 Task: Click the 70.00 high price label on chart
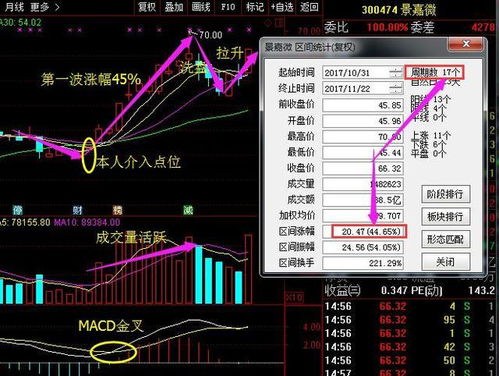210,35
